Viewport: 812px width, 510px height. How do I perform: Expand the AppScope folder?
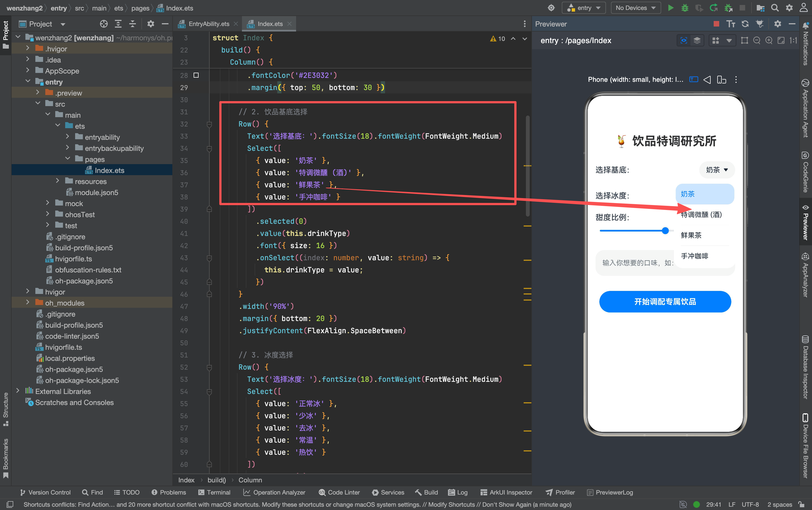tap(28, 70)
